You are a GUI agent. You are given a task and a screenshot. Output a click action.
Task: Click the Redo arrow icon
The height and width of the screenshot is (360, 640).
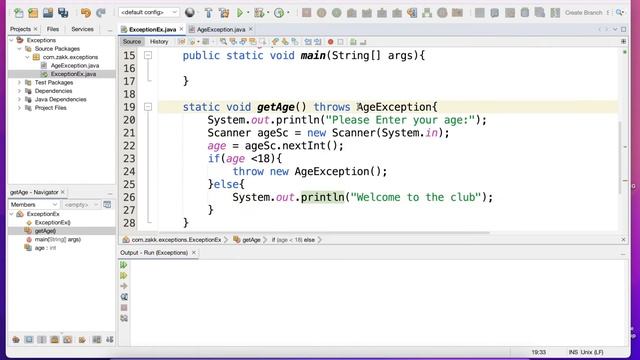point(100,13)
